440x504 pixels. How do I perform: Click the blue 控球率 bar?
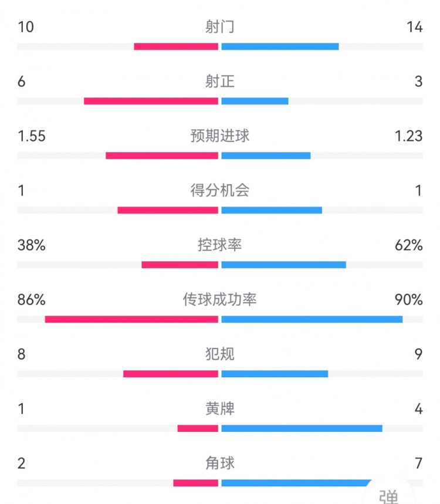point(283,265)
